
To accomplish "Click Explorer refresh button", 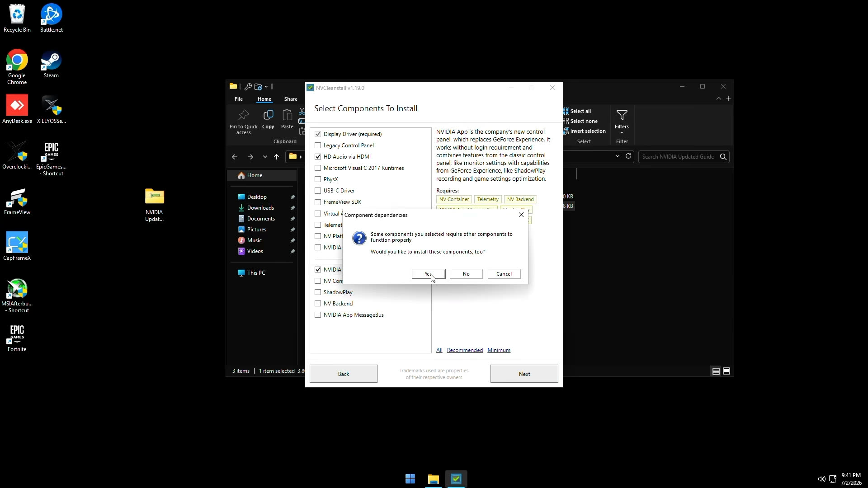I will tap(628, 156).
